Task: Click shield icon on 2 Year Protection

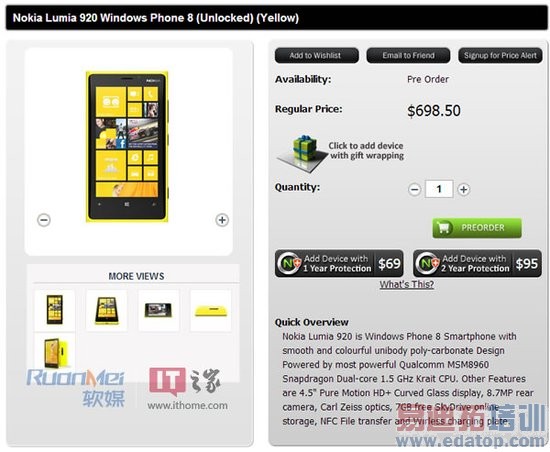Action: coord(427,264)
